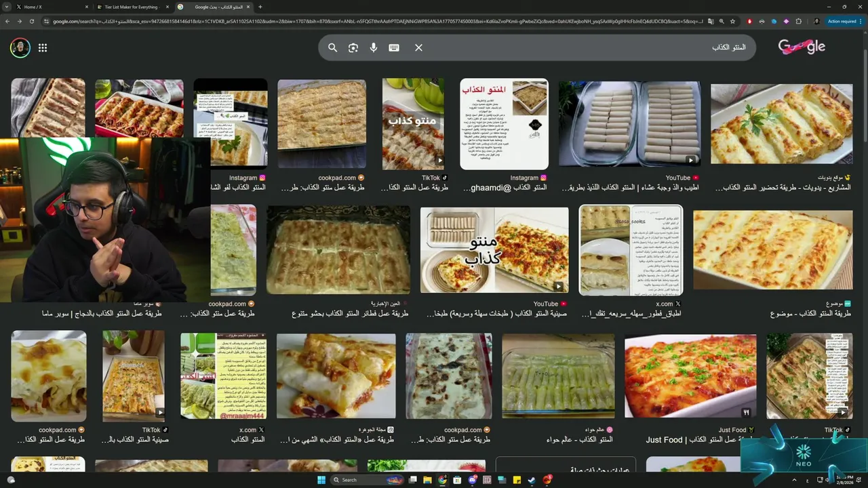Image resolution: width=868 pixels, height=488 pixels.
Task: Open Google Lens image search icon
Action: (353, 47)
